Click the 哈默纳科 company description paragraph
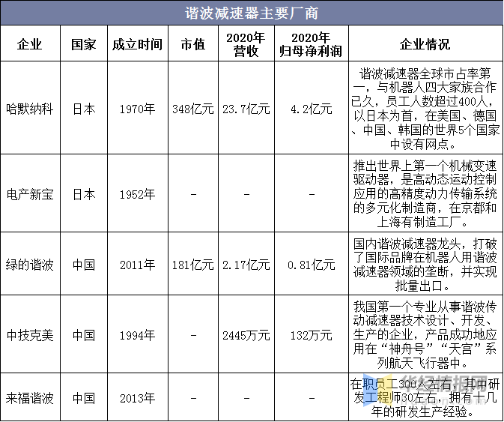Screen dimensions: 504x422 (425, 109)
